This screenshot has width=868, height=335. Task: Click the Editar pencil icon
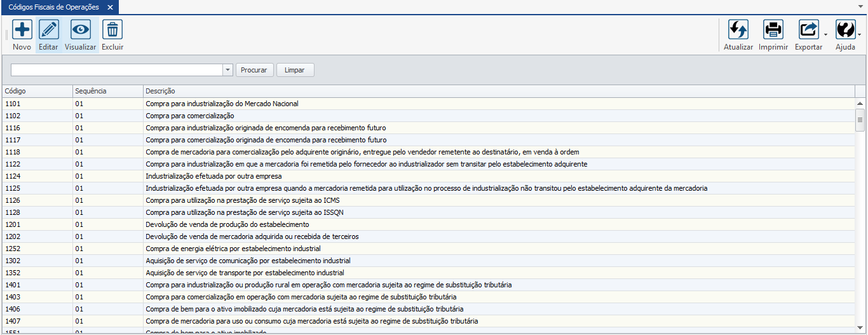49,30
